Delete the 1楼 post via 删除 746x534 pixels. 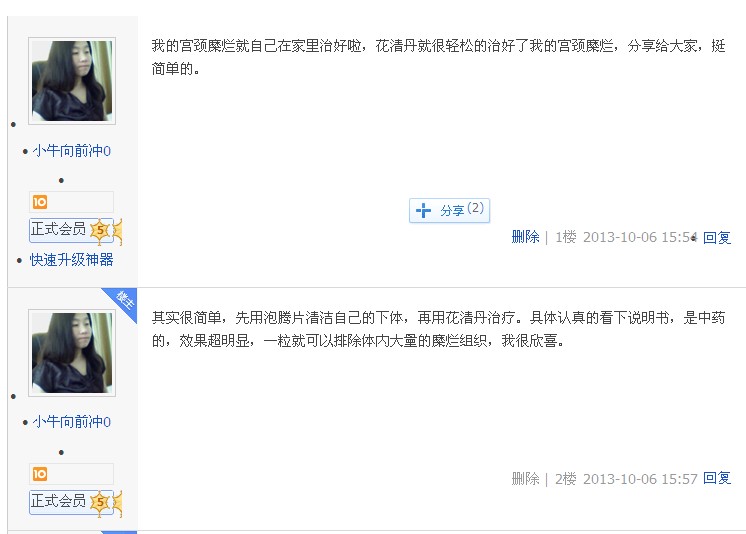pos(525,237)
